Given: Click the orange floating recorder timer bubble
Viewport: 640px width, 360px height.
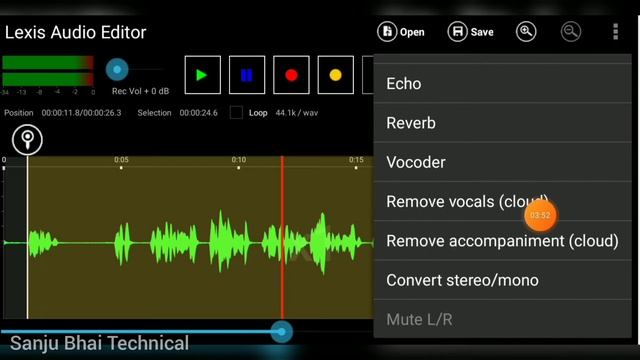Looking at the screenshot, I should coord(540,216).
